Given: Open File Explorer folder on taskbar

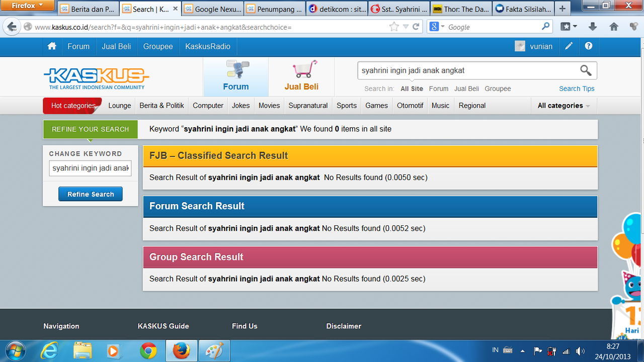Looking at the screenshot, I should point(82,350).
